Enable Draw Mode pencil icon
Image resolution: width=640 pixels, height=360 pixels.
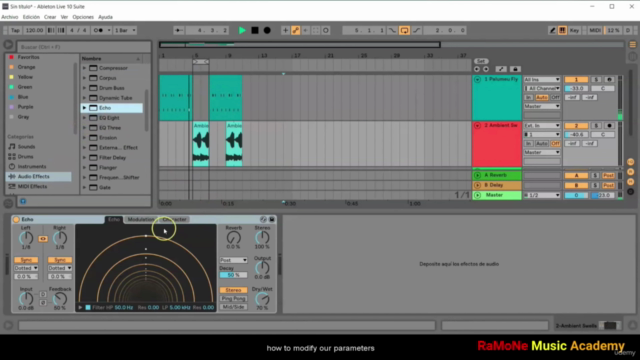[552, 30]
